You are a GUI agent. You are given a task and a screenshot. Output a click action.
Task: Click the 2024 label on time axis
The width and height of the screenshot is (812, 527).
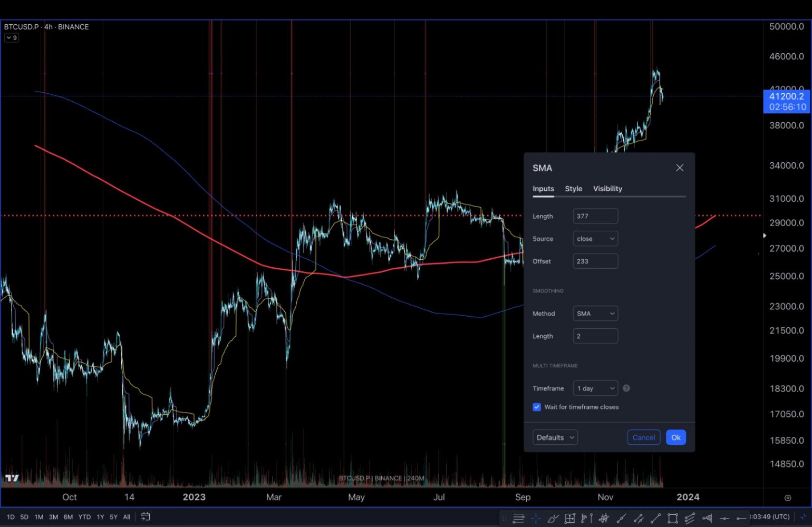coord(688,497)
